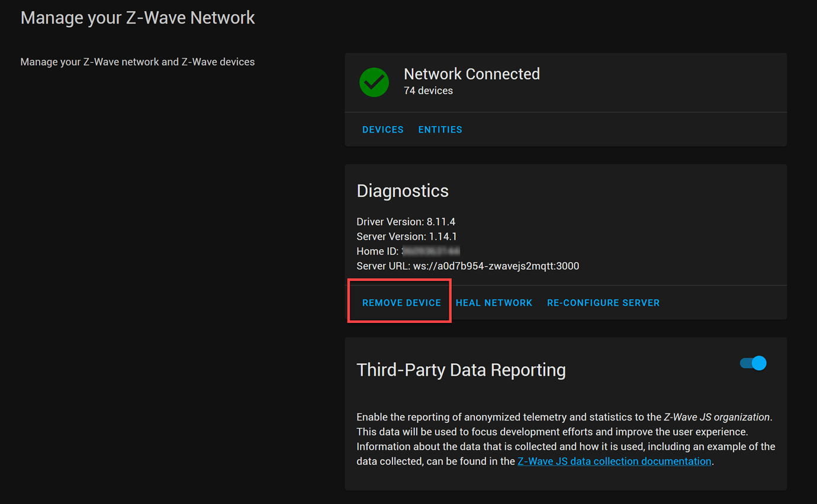Start HEAL NETWORK

tap(494, 302)
